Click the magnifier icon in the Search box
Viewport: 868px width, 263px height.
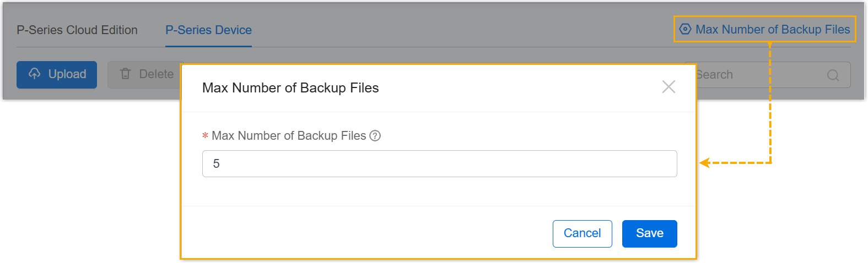833,75
